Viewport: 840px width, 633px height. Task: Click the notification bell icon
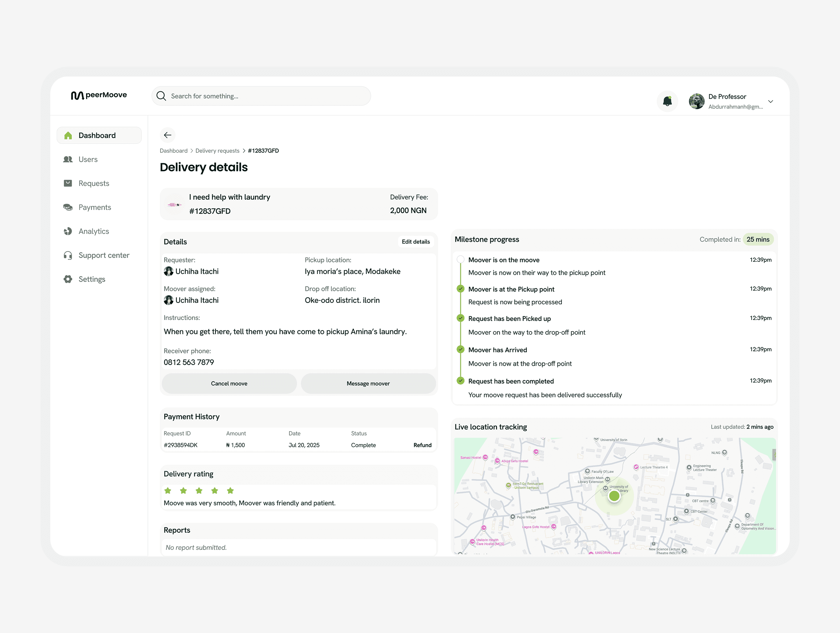click(667, 101)
